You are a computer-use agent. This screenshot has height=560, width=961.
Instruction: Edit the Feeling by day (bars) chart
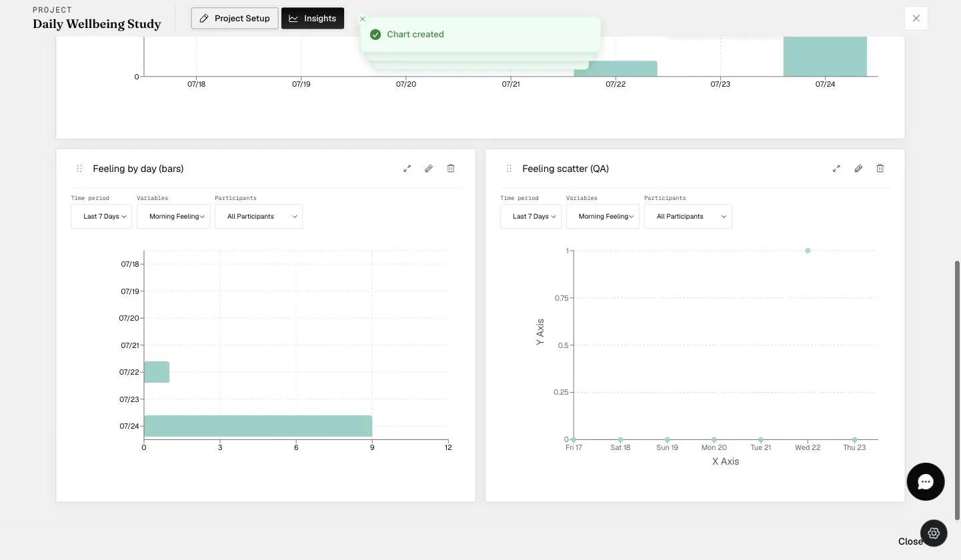pyautogui.click(x=429, y=169)
